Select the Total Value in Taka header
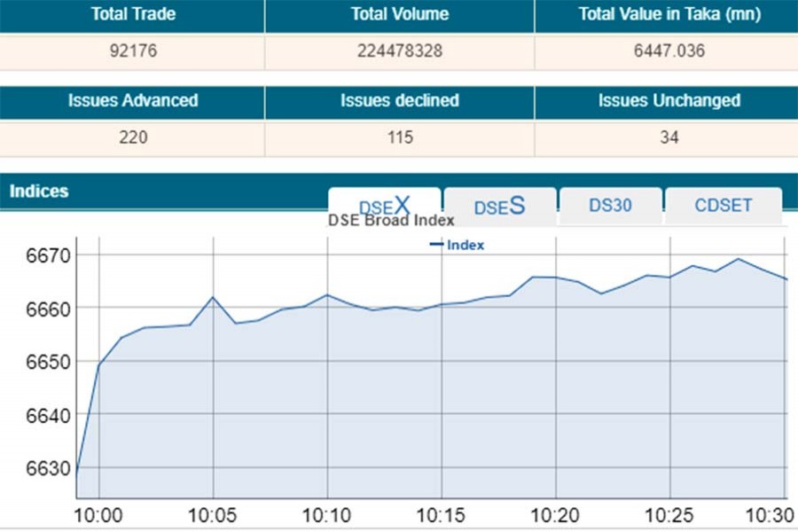 coord(666,15)
